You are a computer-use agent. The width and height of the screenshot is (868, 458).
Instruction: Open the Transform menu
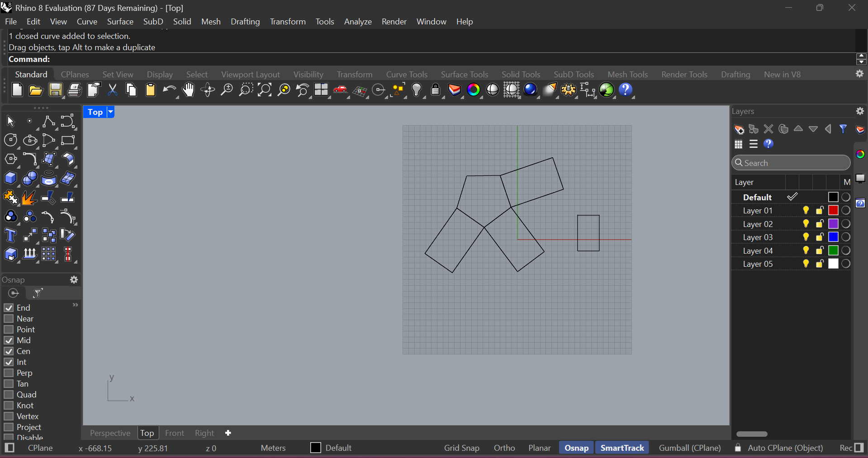(x=288, y=22)
